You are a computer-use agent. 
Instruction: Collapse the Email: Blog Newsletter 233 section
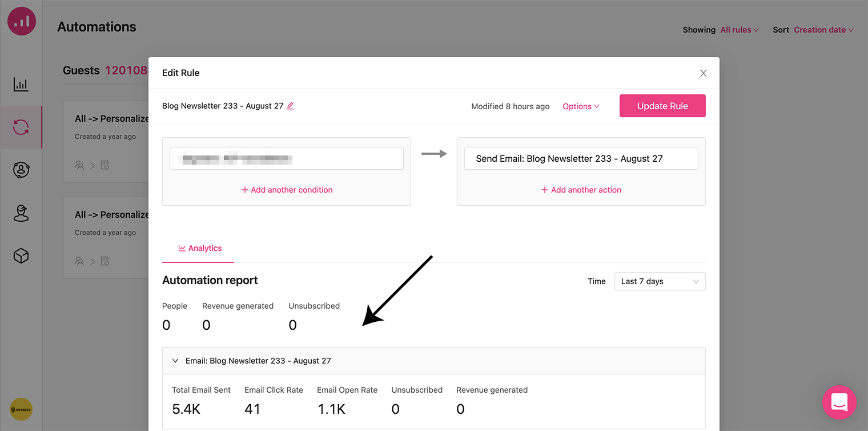click(175, 361)
